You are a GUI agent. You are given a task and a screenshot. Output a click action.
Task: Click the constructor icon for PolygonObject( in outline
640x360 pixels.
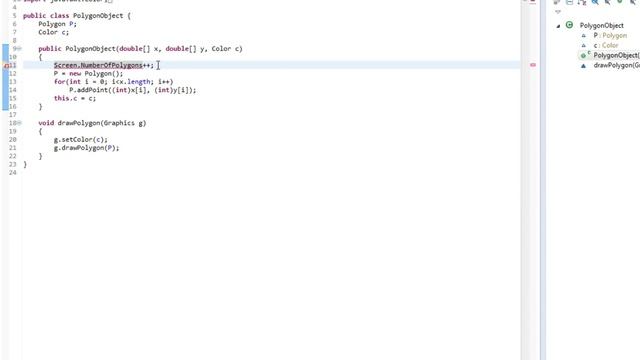584,55
